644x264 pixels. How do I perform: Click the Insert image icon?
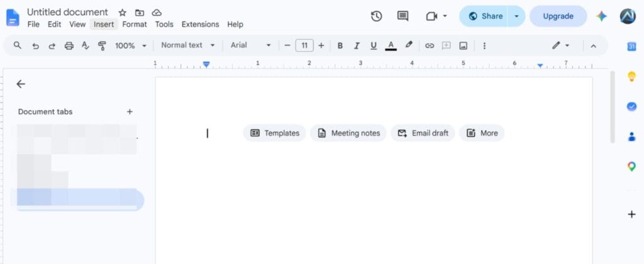[x=464, y=45]
